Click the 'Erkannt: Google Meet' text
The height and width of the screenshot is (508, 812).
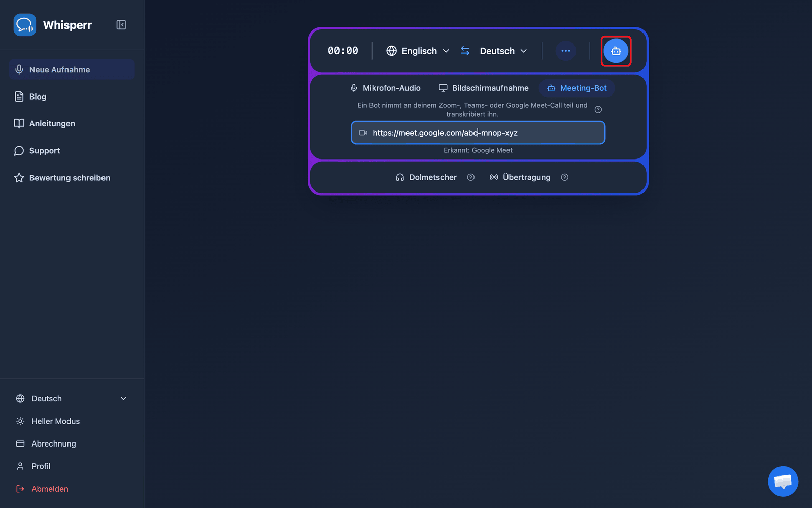[x=478, y=150]
